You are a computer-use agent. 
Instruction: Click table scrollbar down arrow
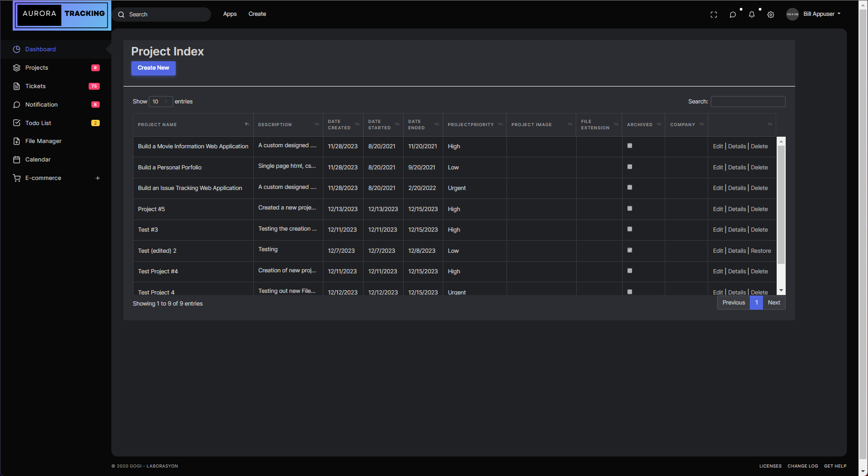coord(781,290)
